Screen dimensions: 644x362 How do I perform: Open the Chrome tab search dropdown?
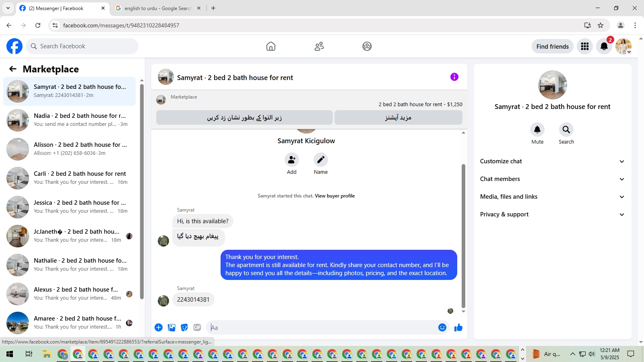click(x=8, y=8)
